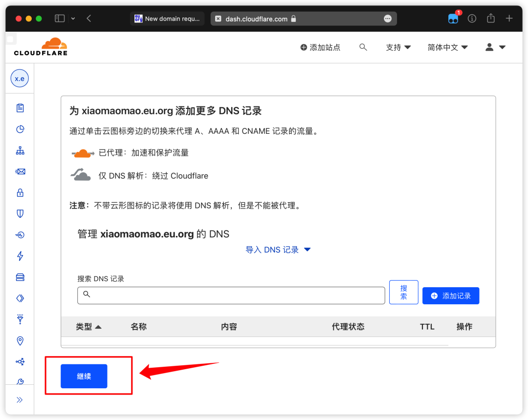Go back with the Safari back arrow

pyautogui.click(x=89, y=19)
